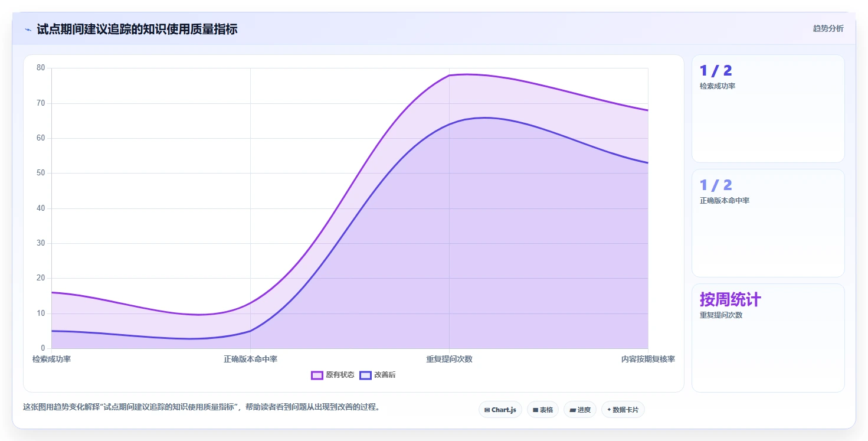
Task: Click the parallelogram icon on 进度 tag
Action: click(x=572, y=410)
